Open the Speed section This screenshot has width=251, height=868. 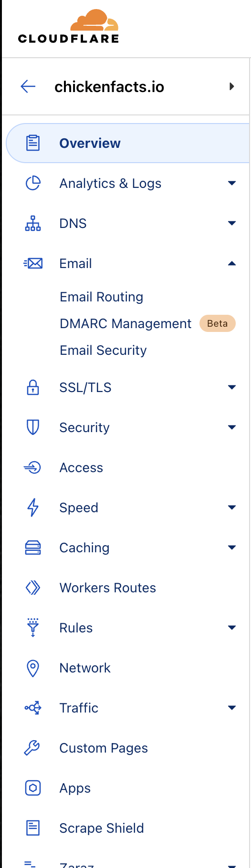pos(79,508)
